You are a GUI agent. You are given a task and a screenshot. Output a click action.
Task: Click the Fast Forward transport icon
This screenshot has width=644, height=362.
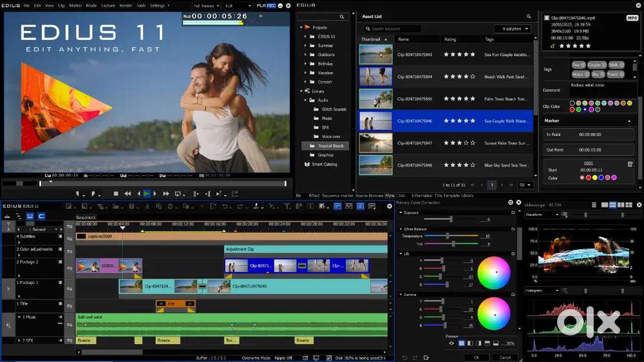pos(166,193)
